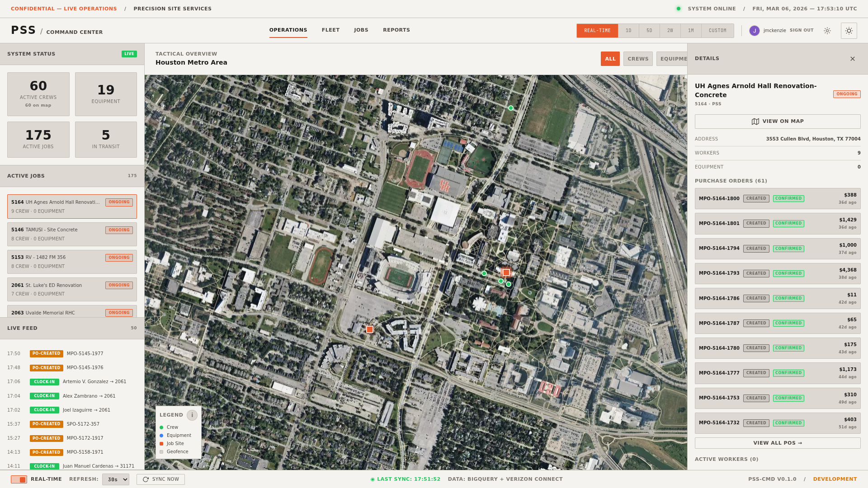
Task: Click the REAL-TIME range selector button
Action: tap(597, 31)
